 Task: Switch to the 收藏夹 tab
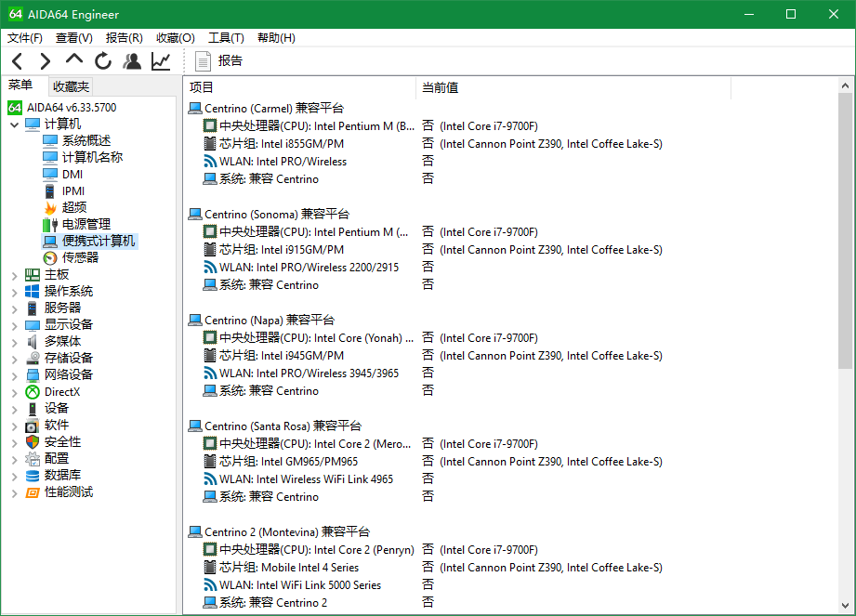pos(71,86)
